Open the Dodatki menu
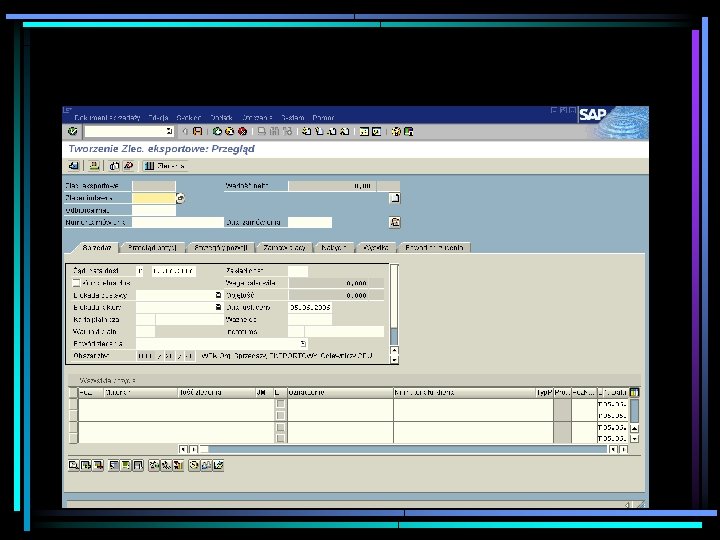Image resolution: width=720 pixels, height=540 pixels. (221, 118)
